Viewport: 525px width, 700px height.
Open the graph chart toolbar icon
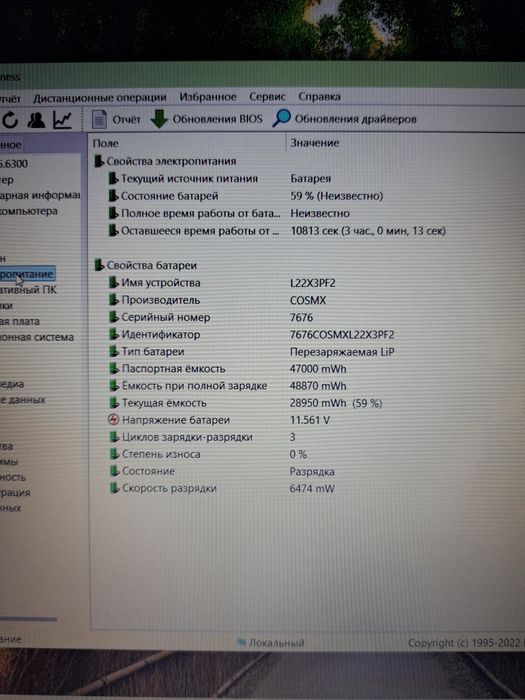pyautogui.click(x=62, y=120)
